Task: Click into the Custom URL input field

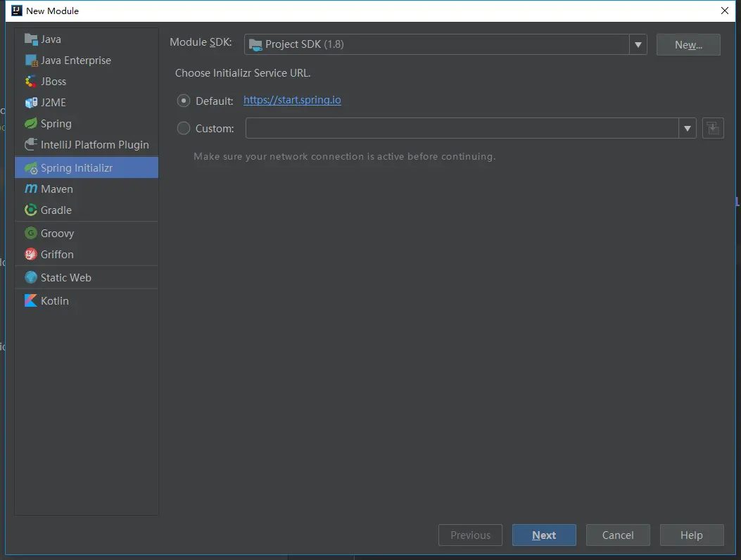Action: 462,128
